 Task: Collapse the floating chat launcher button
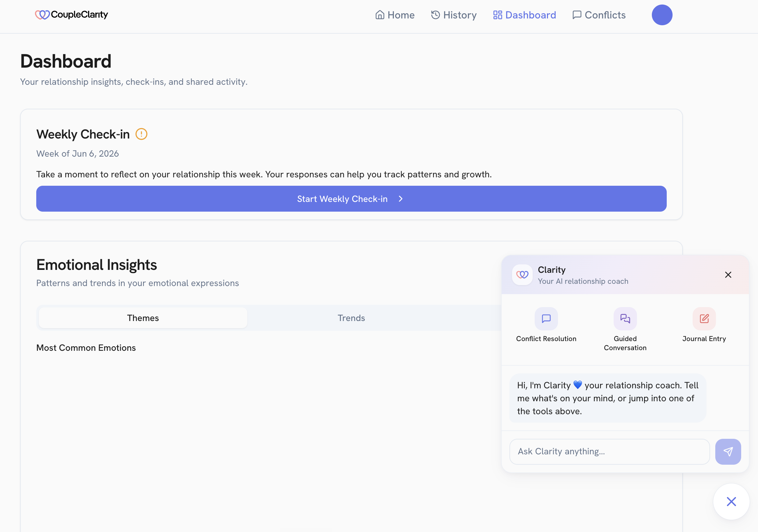pos(731,502)
